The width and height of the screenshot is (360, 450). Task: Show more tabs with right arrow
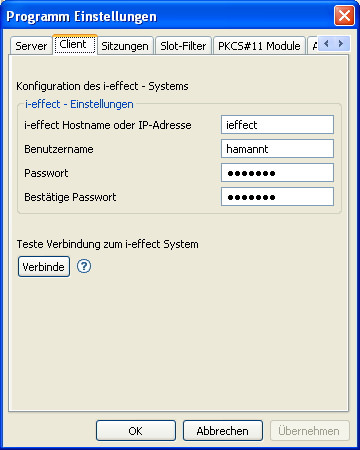341,43
